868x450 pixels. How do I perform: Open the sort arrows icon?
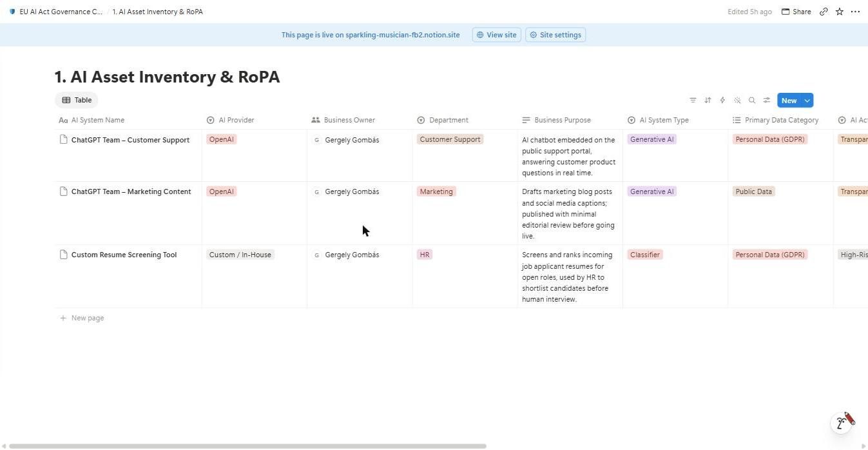pyautogui.click(x=708, y=101)
